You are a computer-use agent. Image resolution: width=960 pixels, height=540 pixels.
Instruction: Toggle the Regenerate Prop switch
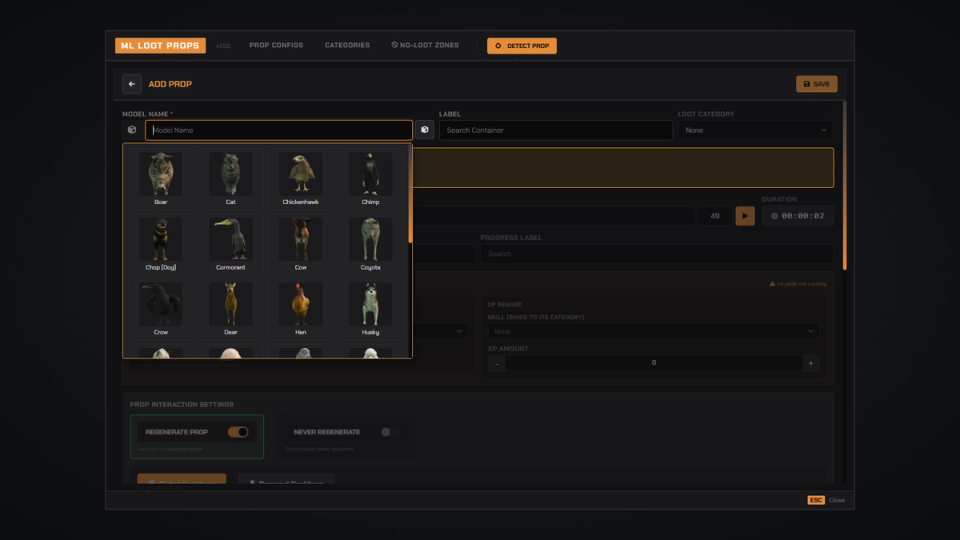tap(238, 432)
